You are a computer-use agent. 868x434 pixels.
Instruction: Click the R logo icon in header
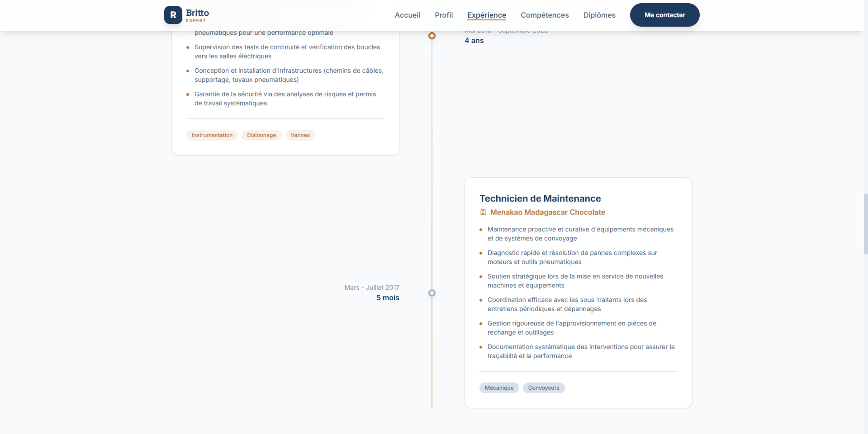point(173,15)
